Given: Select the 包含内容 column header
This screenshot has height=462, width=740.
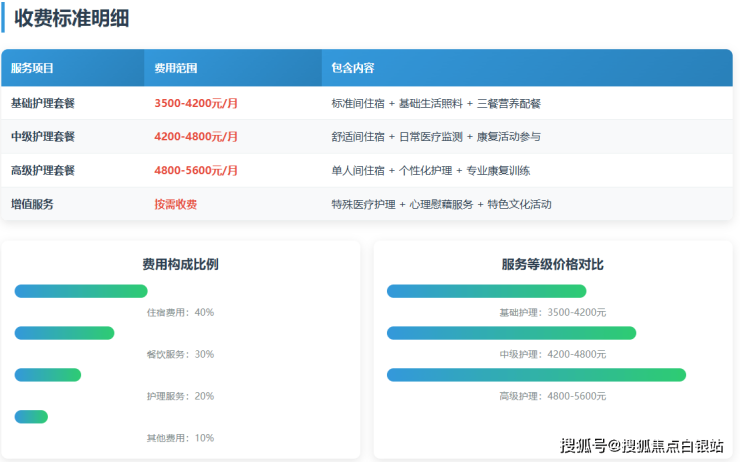Looking at the screenshot, I should [x=353, y=68].
